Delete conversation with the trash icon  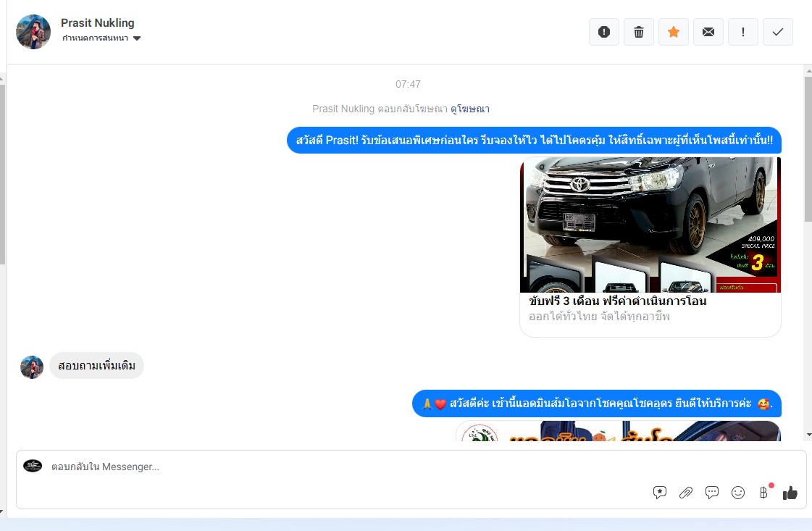coord(639,32)
